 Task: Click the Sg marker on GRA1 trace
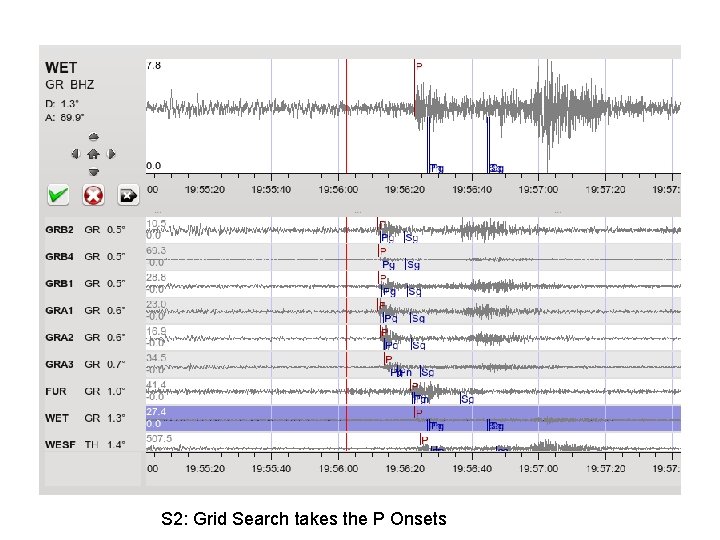tap(417, 318)
